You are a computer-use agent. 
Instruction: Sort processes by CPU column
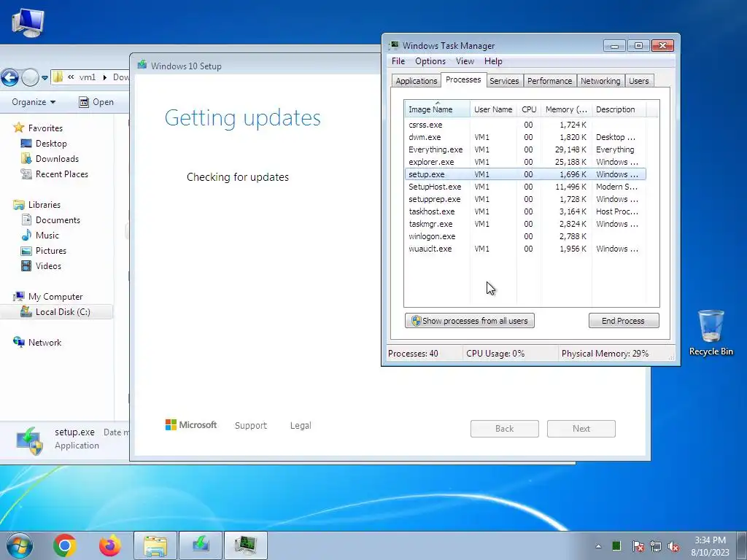point(529,109)
